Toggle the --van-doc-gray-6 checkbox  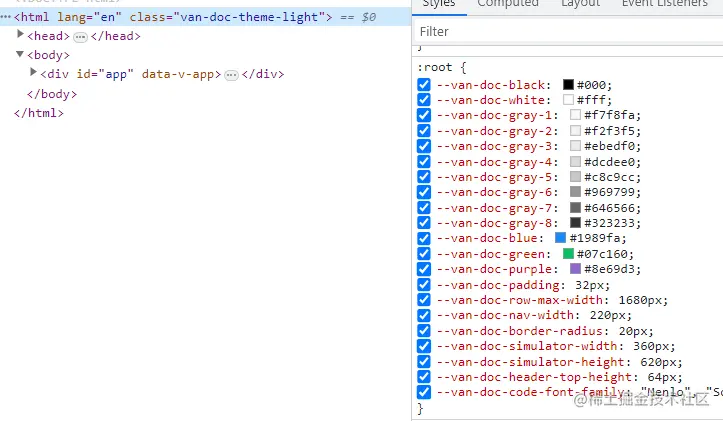(424, 192)
